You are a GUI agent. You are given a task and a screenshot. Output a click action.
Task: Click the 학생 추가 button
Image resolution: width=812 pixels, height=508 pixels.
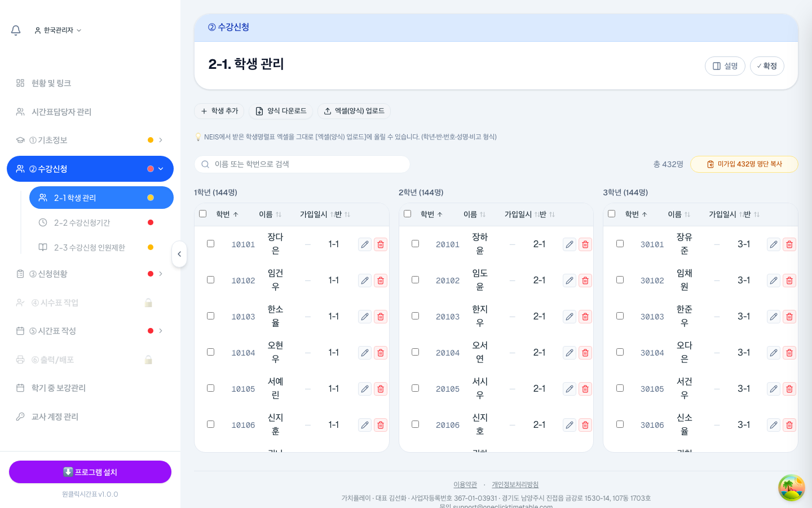click(219, 111)
